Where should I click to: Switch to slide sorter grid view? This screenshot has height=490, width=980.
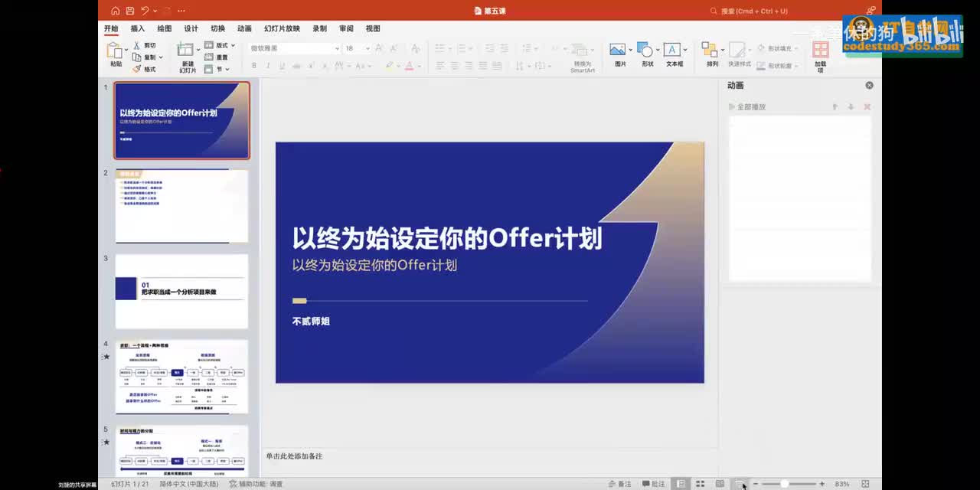click(701, 484)
